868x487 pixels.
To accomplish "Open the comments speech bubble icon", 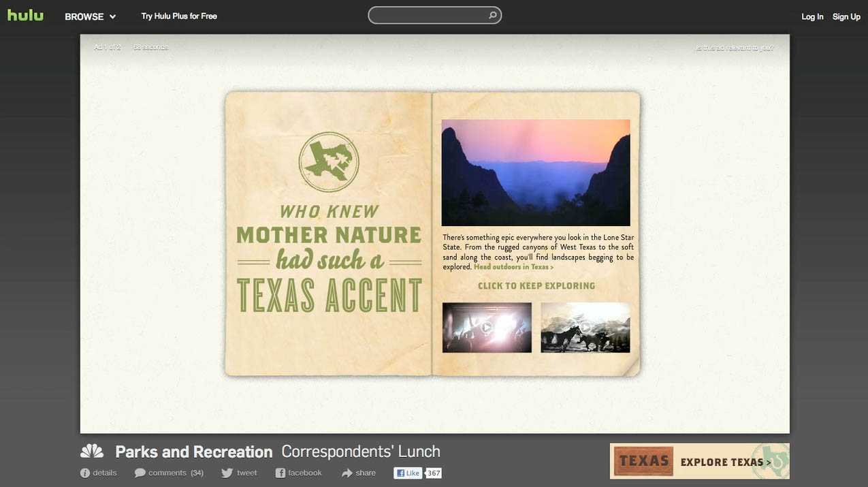I will [140, 473].
